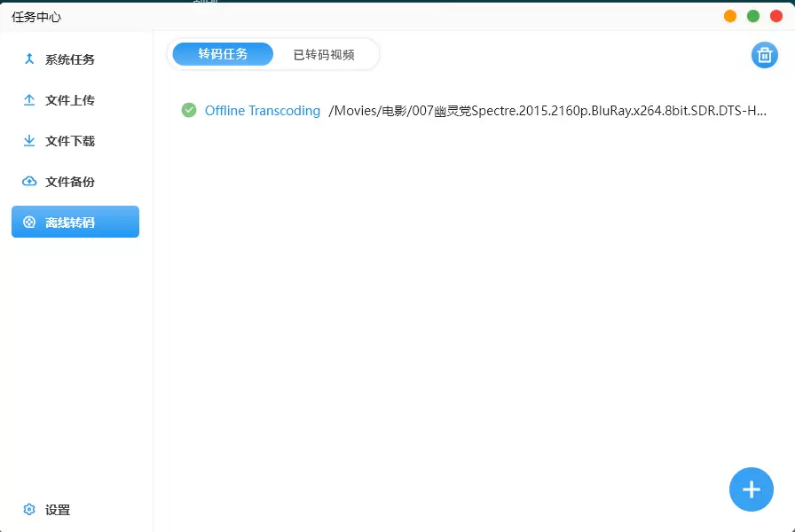
Task: Maximize window with the green button
Action: click(753, 16)
